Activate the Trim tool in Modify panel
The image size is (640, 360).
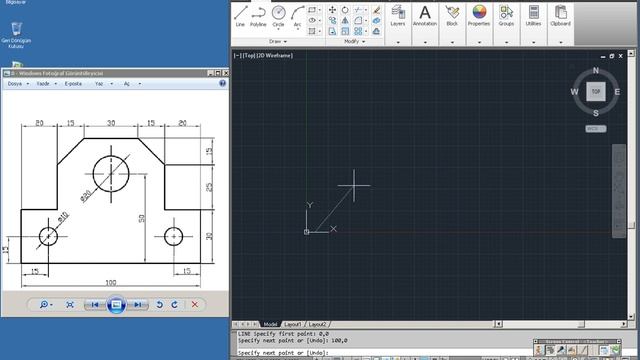pos(358,10)
